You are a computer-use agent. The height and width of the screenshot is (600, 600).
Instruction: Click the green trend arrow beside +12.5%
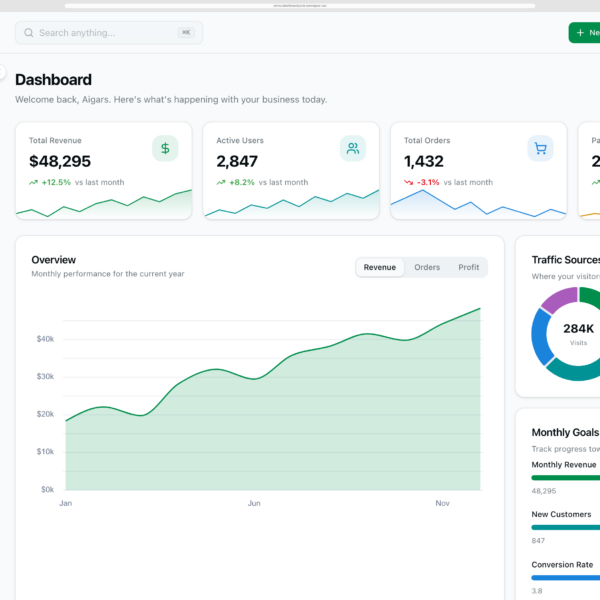(x=33, y=183)
